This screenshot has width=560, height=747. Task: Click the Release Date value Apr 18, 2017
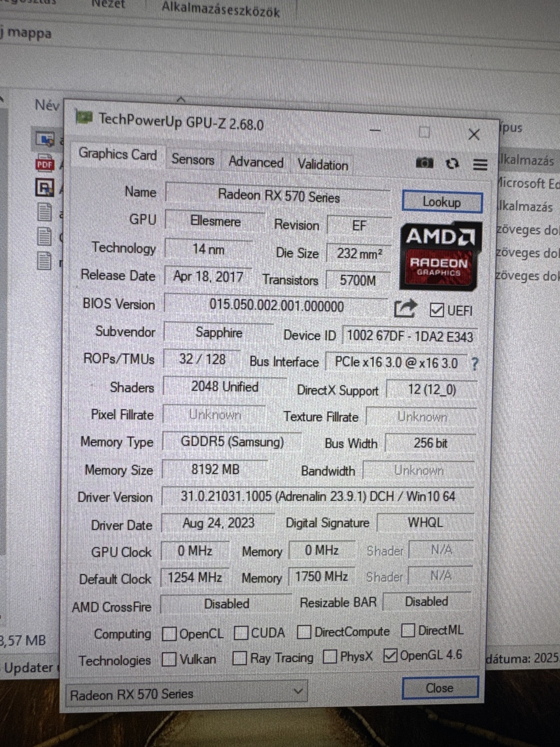click(208, 277)
